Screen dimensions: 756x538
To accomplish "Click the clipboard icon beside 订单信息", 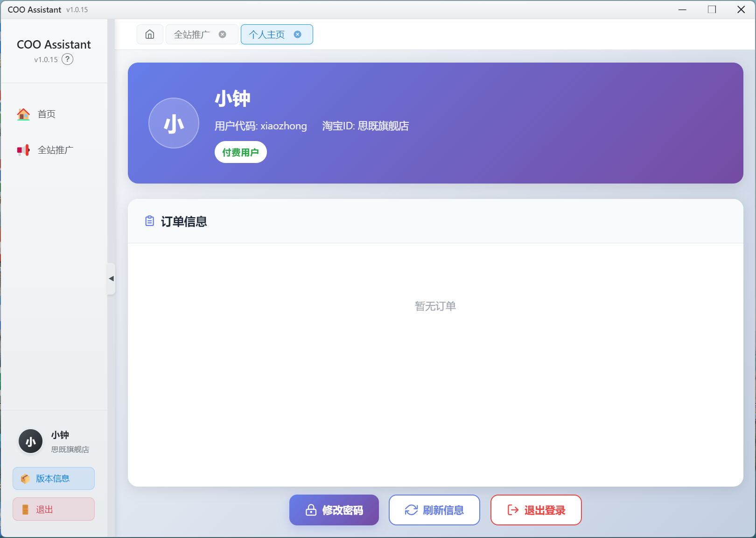I will (149, 221).
